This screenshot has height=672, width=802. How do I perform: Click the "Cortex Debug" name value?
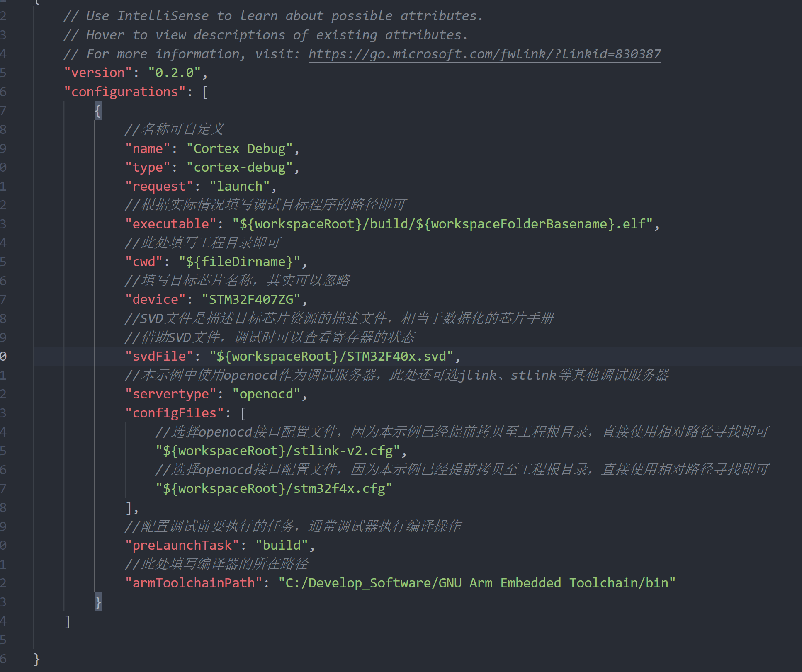(239, 149)
